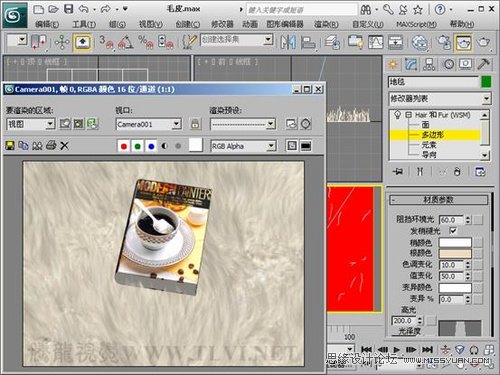Click the green object color swatch beside 地毯
This screenshot has width=500, height=375.
pyautogui.click(x=486, y=82)
